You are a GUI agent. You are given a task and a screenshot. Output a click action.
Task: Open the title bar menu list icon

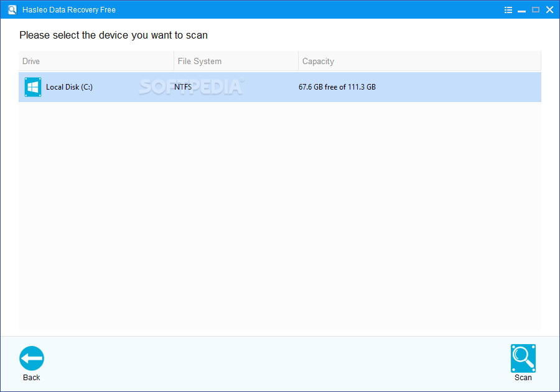[x=508, y=10]
